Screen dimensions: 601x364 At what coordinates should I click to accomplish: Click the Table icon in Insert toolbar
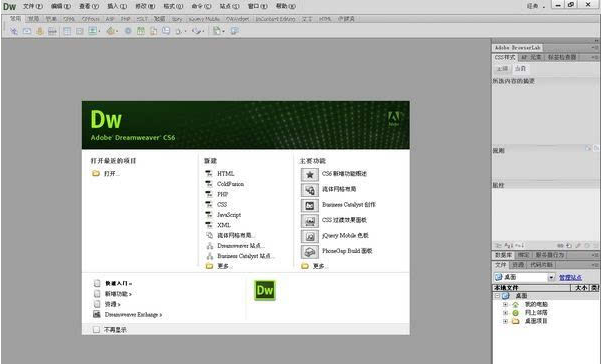click(x=67, y=31)
